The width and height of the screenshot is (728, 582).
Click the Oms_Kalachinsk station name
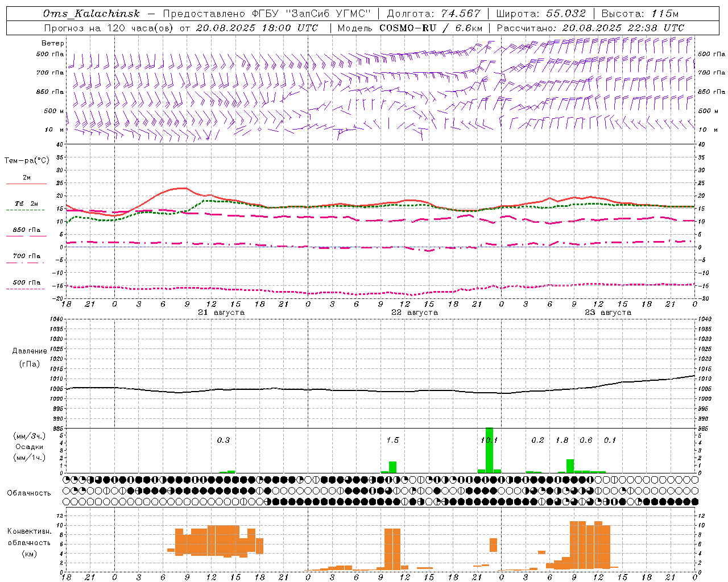coord(92,14)
